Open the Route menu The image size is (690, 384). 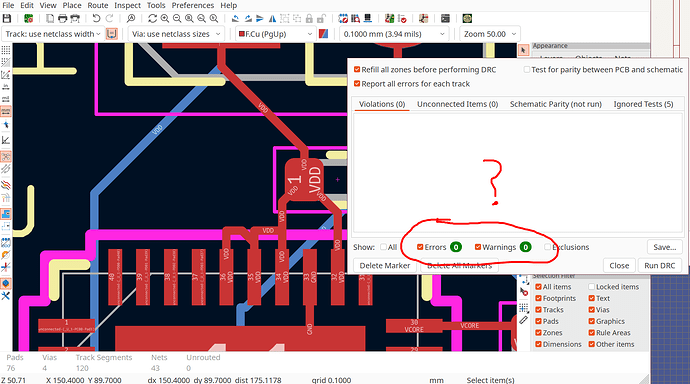(98, 5)
